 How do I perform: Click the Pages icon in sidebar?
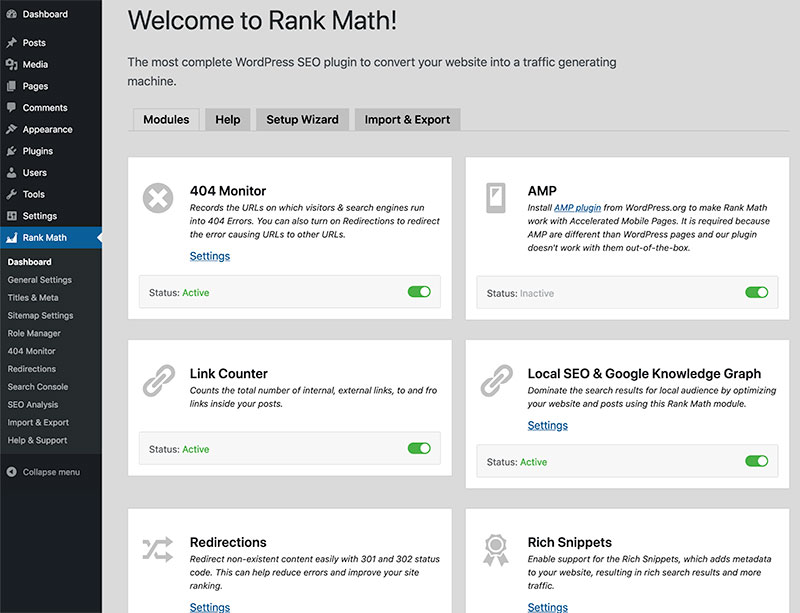[11, 86]
